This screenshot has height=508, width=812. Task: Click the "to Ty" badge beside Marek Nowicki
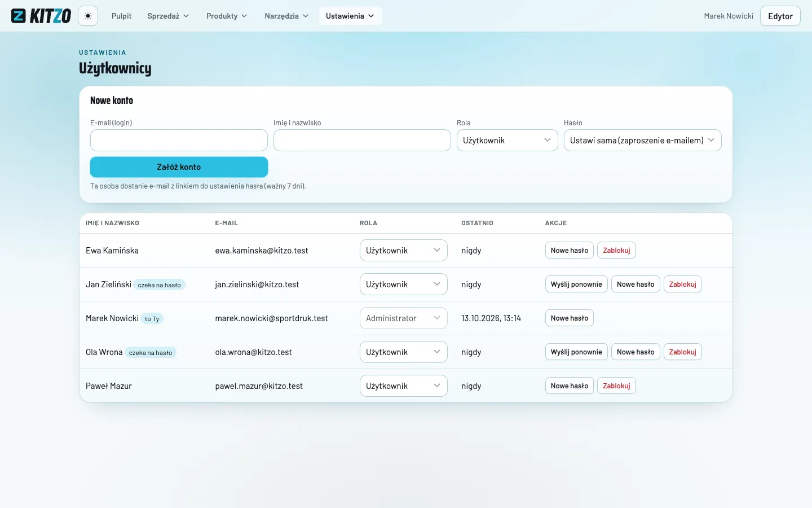point(152,319)
